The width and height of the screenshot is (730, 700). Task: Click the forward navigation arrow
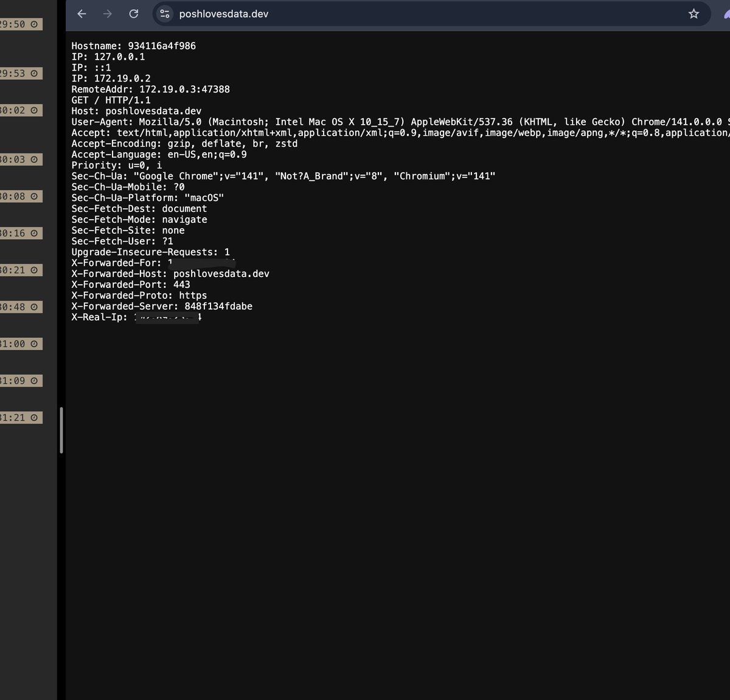pyautogui.click(x=108, y=13)
